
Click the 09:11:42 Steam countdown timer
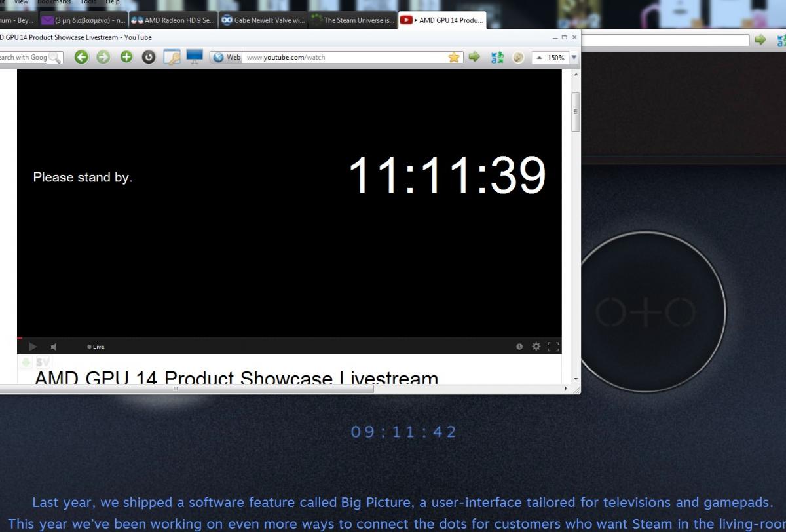pyautogui.click(x=403, y=432)
